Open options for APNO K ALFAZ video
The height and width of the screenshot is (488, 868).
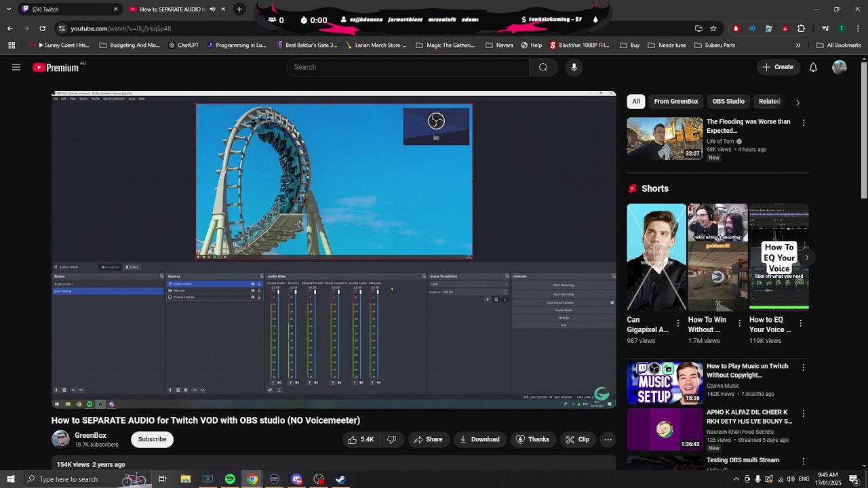[804, 413]
